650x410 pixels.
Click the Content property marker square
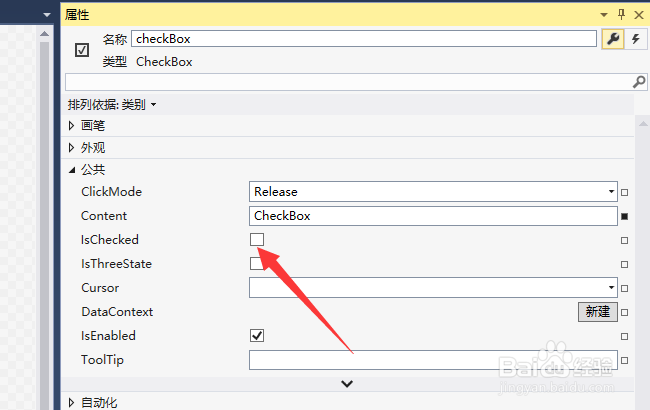[625, 216]
